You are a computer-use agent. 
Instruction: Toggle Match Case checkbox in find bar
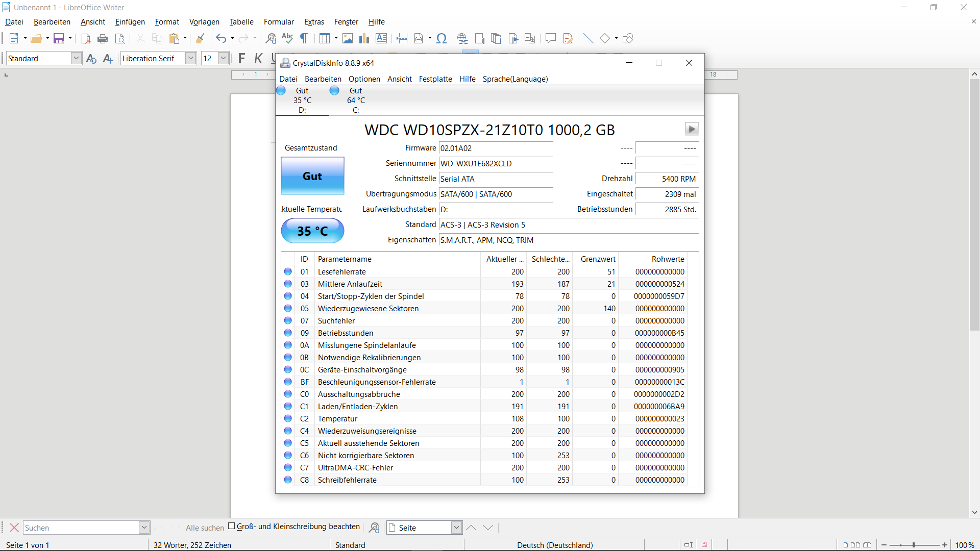coord(231,526)
